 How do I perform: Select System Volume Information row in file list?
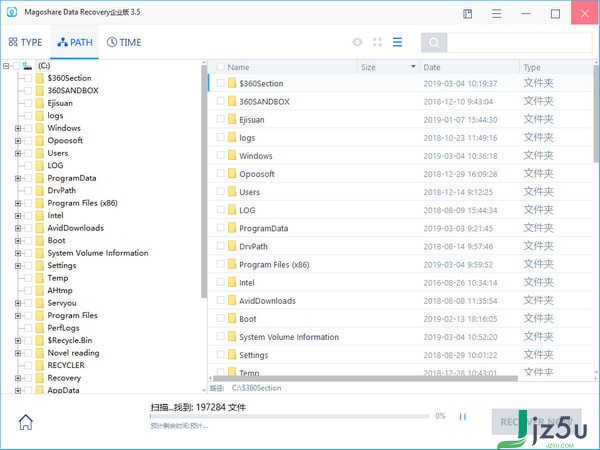[x=400, y=337]
